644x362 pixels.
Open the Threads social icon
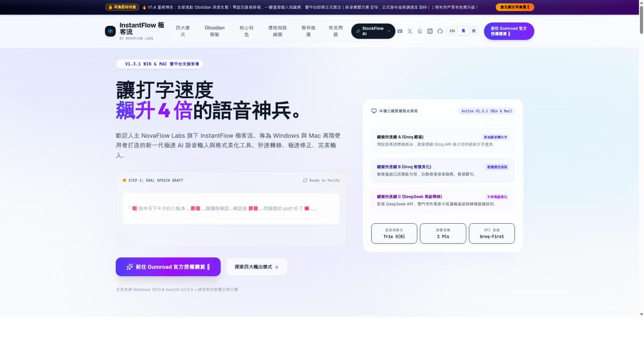420,31
